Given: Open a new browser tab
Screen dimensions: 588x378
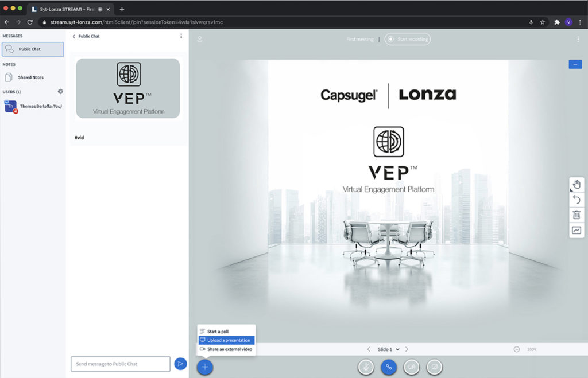Looking at the screenshot, I should click(122, 9).
